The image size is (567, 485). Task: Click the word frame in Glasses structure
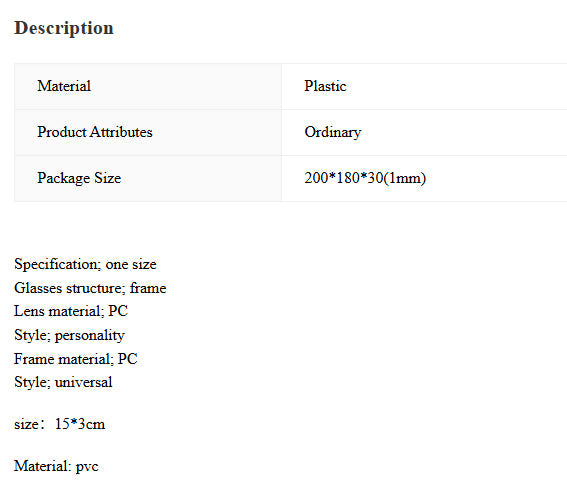pyautogui.click(x=148, y=288)
